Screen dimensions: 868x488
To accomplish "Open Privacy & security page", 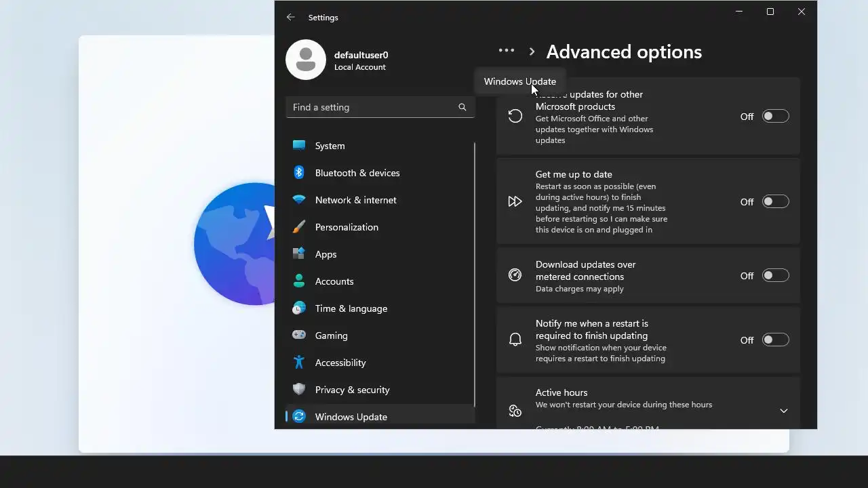I will [380, 390].
